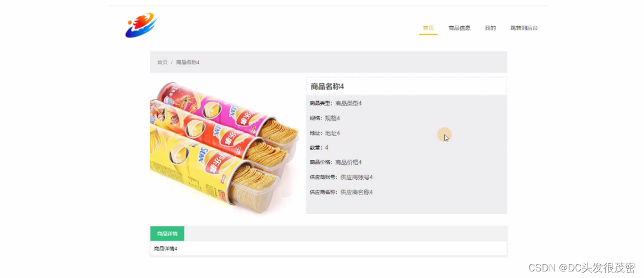Click the site logo icon
644x278 pixels.
point(141,25)
